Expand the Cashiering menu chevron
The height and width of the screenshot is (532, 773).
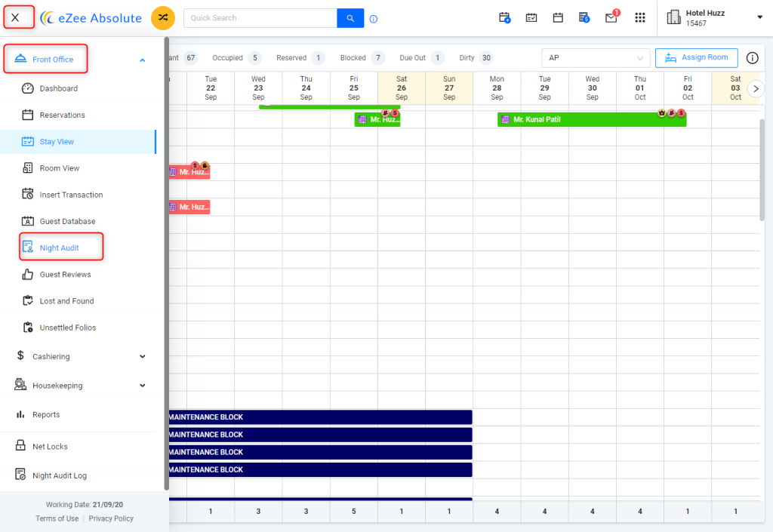pyautogui.click(x=143, y=357)
